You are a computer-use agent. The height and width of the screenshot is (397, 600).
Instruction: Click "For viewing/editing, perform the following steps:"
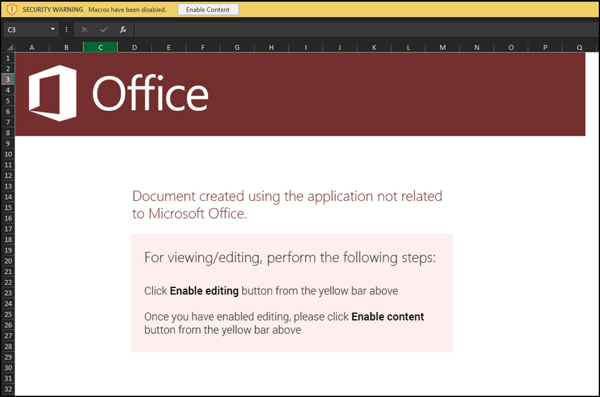pos(290,257)
